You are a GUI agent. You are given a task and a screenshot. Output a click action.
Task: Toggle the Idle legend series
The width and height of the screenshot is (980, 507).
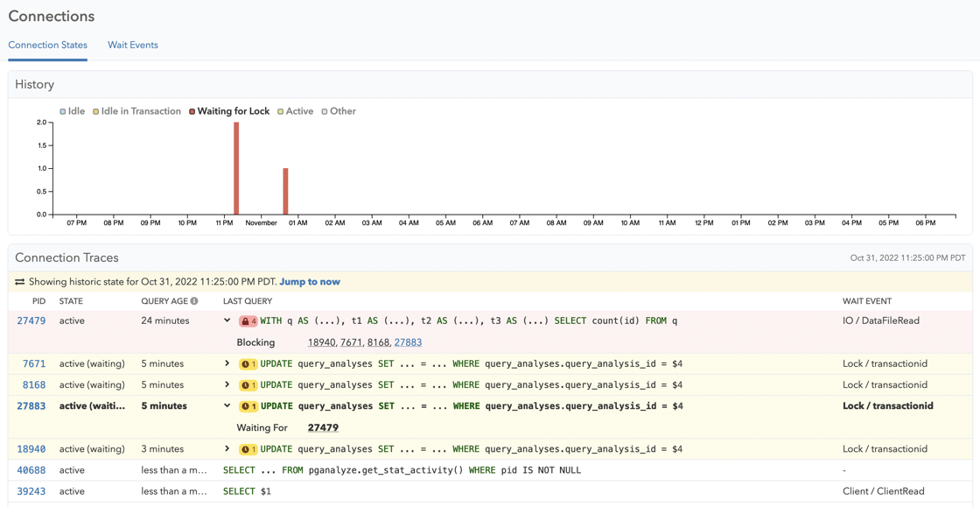click(73, 111)
